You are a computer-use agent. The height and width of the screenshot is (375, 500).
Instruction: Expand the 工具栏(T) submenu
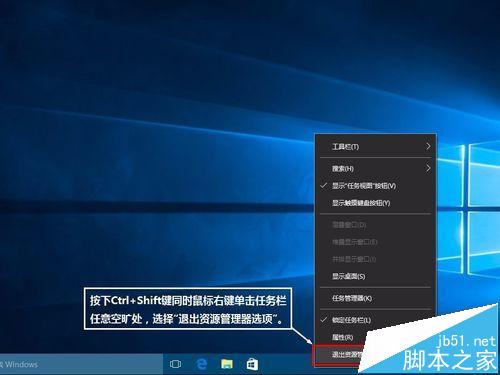375,147
